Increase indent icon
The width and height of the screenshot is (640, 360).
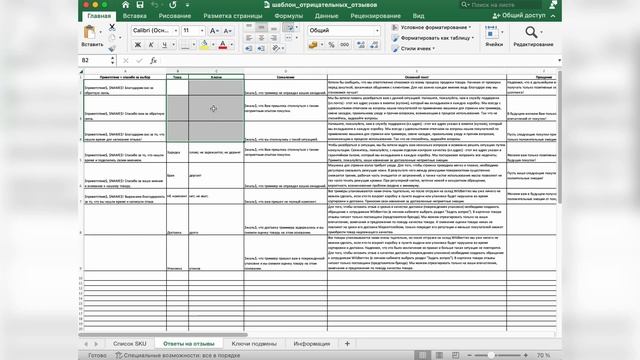click(x=262, y=49)
